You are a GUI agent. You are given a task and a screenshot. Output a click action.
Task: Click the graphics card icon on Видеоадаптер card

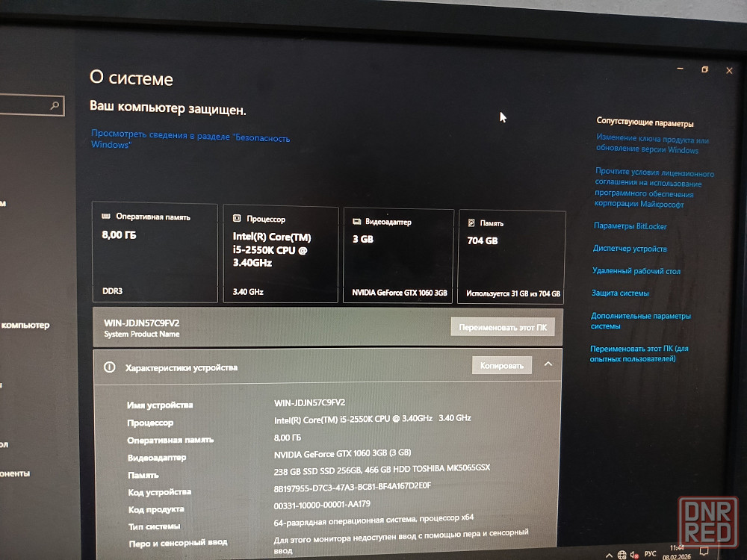pos(357,222)
